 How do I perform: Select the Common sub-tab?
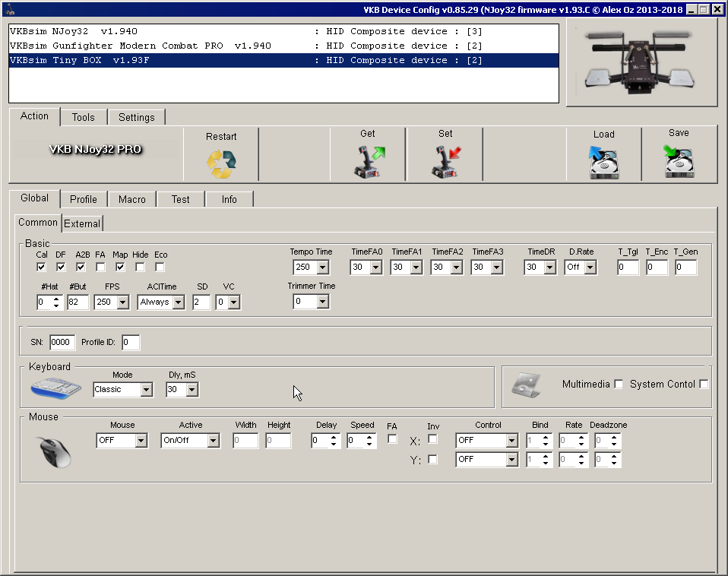coord(37,223)
